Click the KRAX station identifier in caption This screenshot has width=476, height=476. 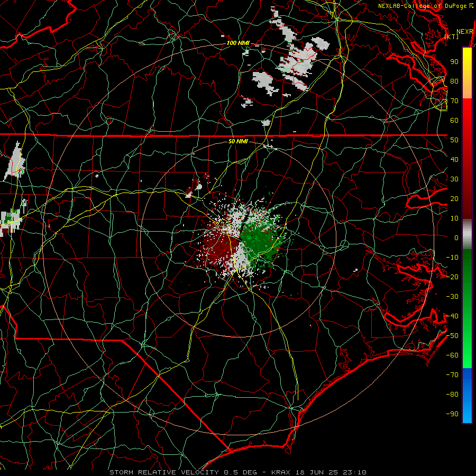click(280, 472)
